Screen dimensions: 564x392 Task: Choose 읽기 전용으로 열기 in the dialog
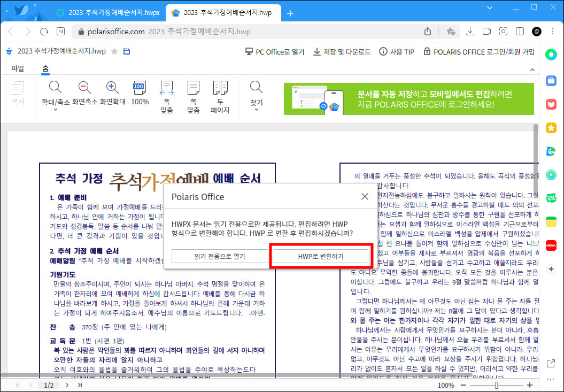tap(220, 256)
